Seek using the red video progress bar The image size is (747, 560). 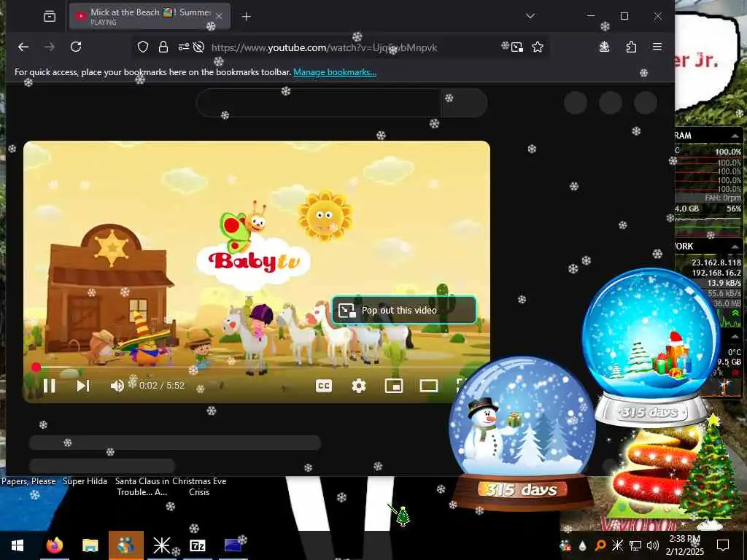[257, 367]
